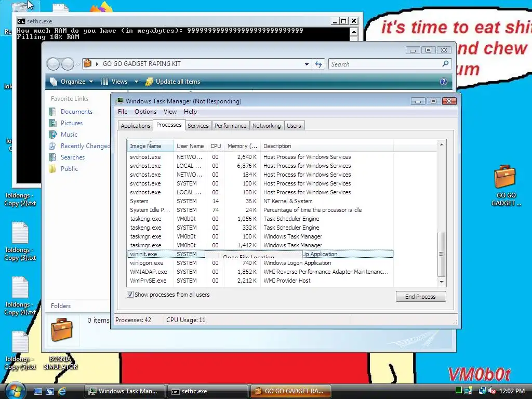
Task: Open Recently Changed favorite link
Action: [x=85, y=146]
